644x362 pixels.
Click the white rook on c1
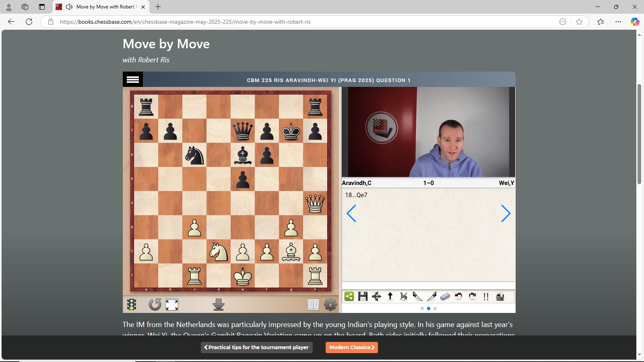coord(194,276)
